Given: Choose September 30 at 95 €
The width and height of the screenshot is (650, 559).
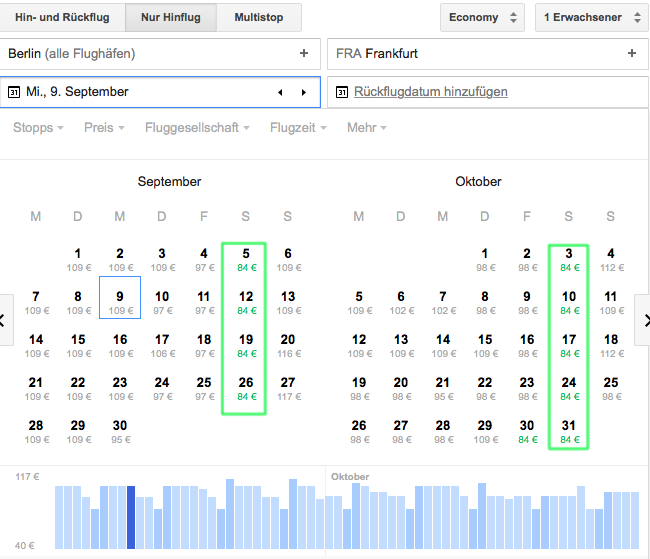Looking at the screenshot, I should pyautogui.click(x=120, y=432).
